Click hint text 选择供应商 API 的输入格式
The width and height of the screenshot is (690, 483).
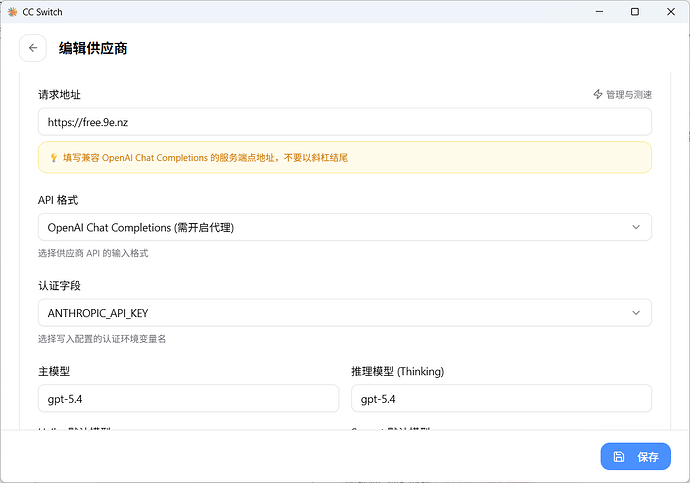[x=93, y=253]
